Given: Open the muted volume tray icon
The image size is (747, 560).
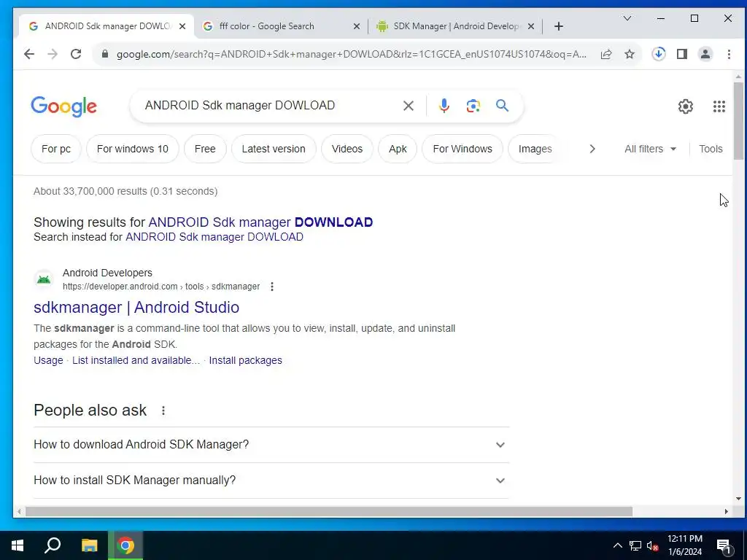Looking at the screenshot, I should [653, 545].
